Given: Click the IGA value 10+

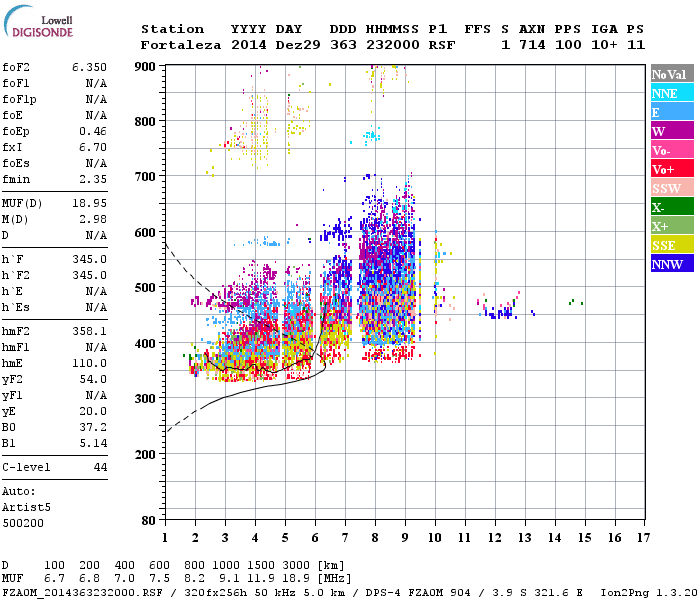Looking at the screenshot, I should (x=604, y=45).
